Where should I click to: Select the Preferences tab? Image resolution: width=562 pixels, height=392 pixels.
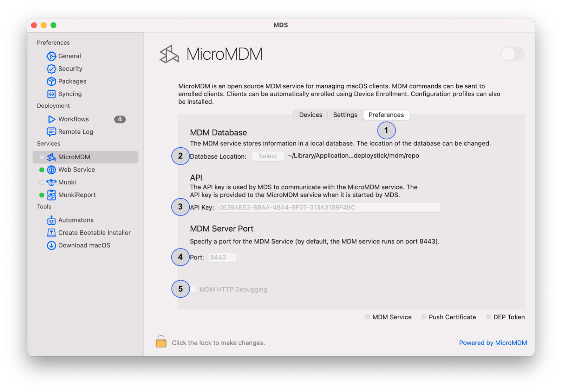coord(386,115)
